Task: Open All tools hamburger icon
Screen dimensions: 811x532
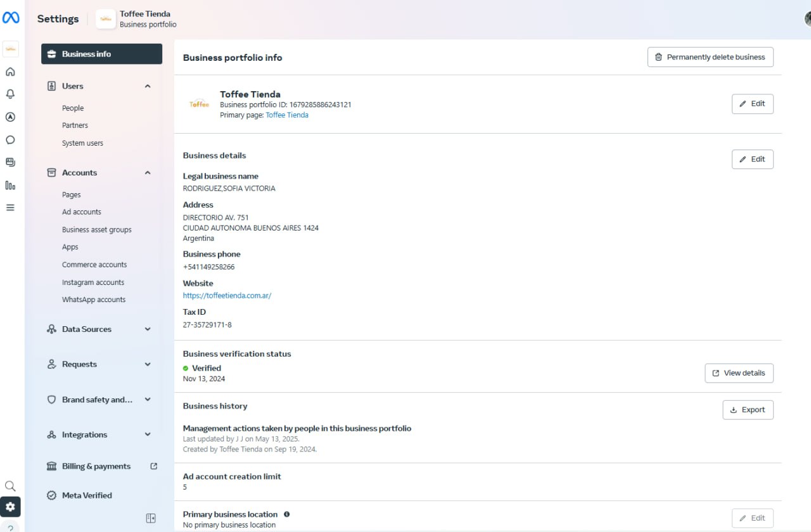Action: click(10, 207)
